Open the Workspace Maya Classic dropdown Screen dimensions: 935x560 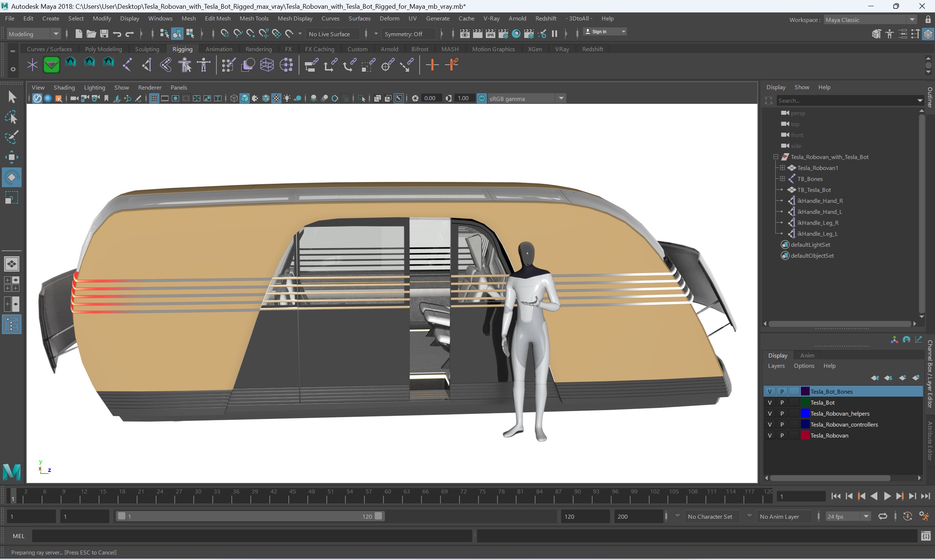(870, 20)
